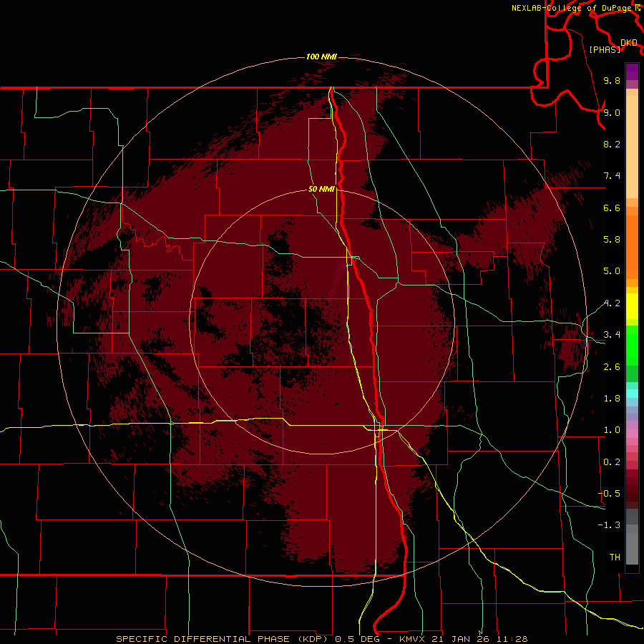
Task: Click the SPECIFIC DIFFERENTIAL PHASE caption text
Action: click(x=205, y=639)
